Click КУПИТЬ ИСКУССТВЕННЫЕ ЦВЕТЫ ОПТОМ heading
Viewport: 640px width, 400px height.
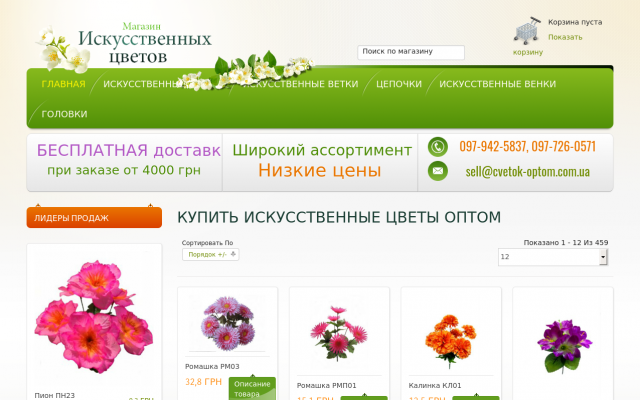[339, 217]
